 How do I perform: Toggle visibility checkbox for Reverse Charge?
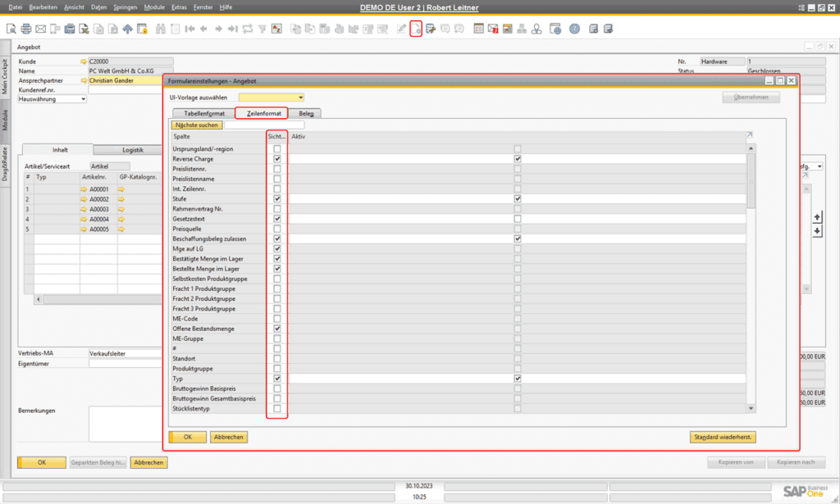(276, 158)
